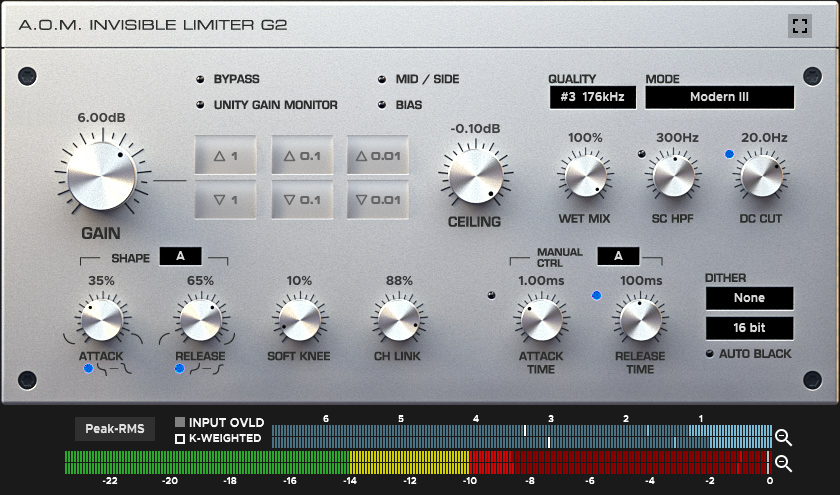The width and height of the screenshot is (840, 495).
Task: Toggle fullscreen with the expand icon
Action: [x=800, y=26]
